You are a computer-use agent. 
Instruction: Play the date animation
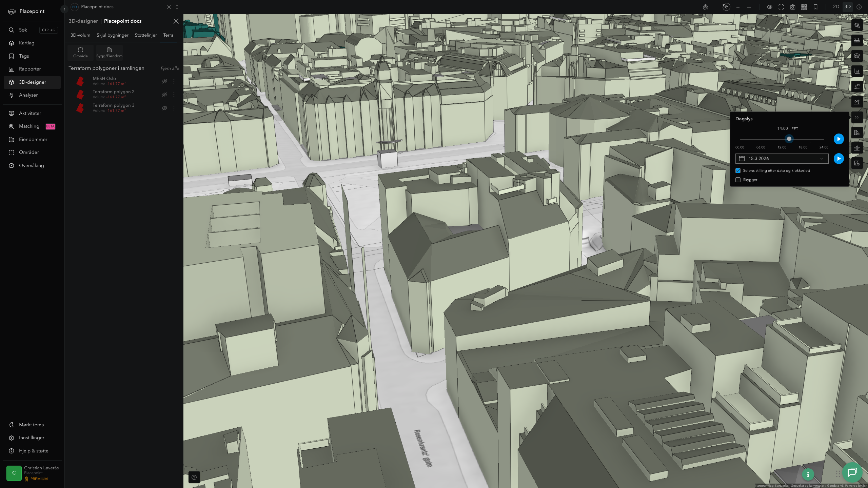pyautogui.click(x=839, y=159)
